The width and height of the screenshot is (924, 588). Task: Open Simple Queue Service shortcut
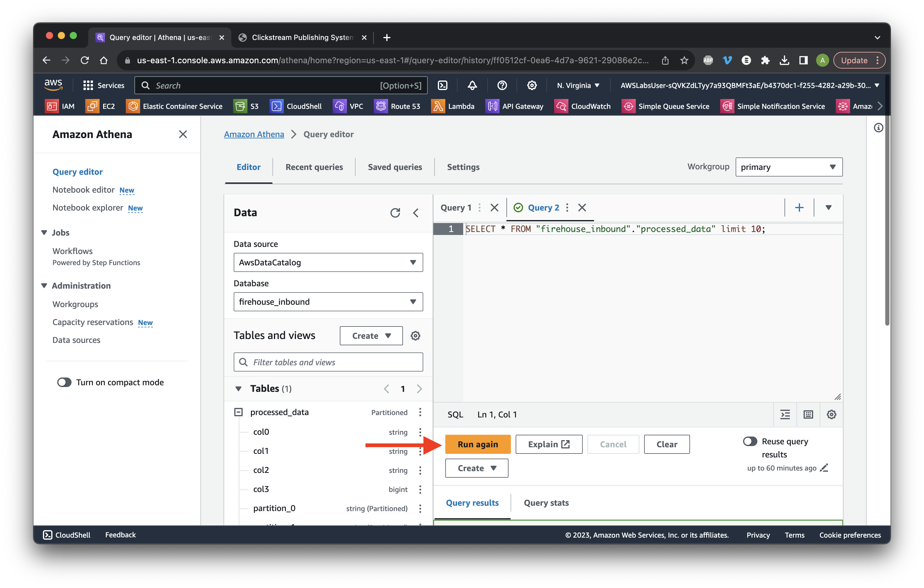coord(665,106)
